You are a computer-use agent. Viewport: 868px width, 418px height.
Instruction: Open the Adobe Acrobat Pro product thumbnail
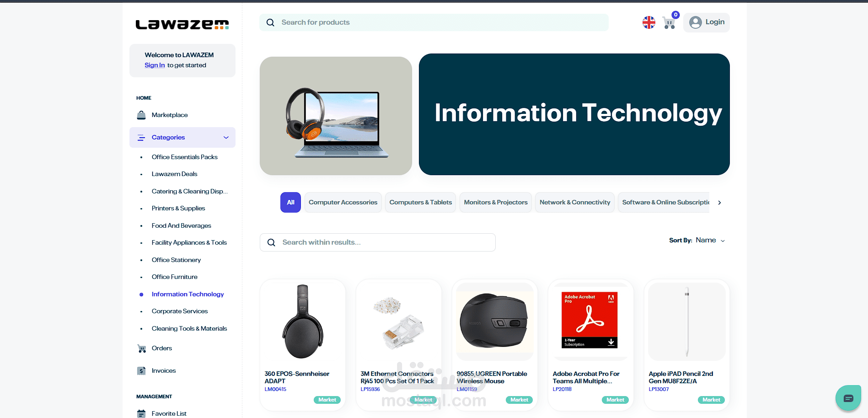pos(589,320)
